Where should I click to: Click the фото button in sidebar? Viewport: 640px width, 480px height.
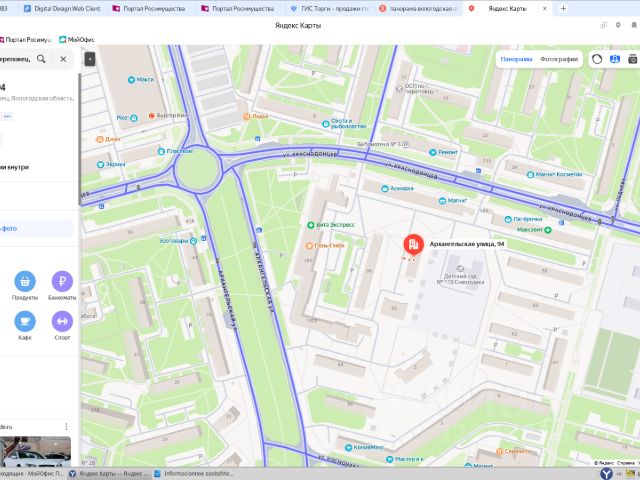pyautogui.click(x=37, y=229)
